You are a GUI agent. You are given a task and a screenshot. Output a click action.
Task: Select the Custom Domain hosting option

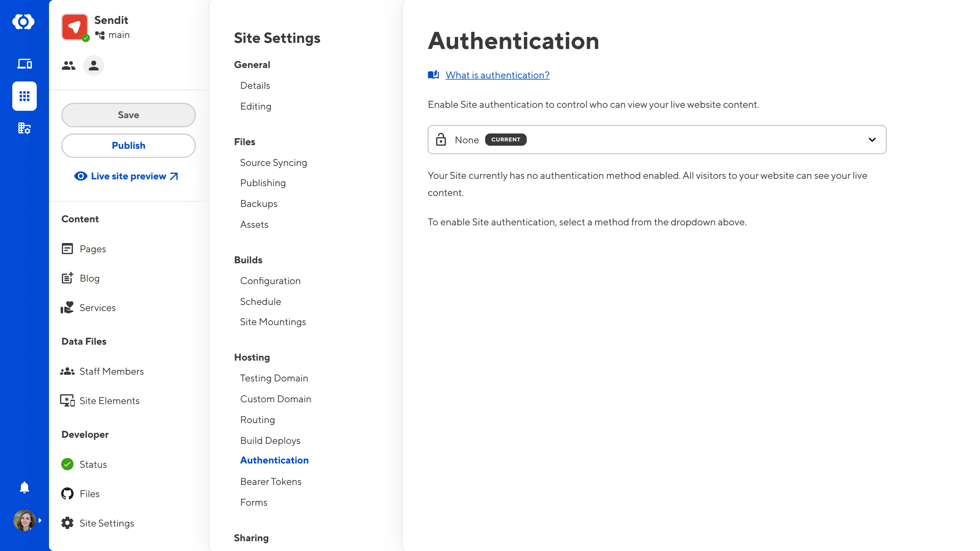click(x=276, y=399)
